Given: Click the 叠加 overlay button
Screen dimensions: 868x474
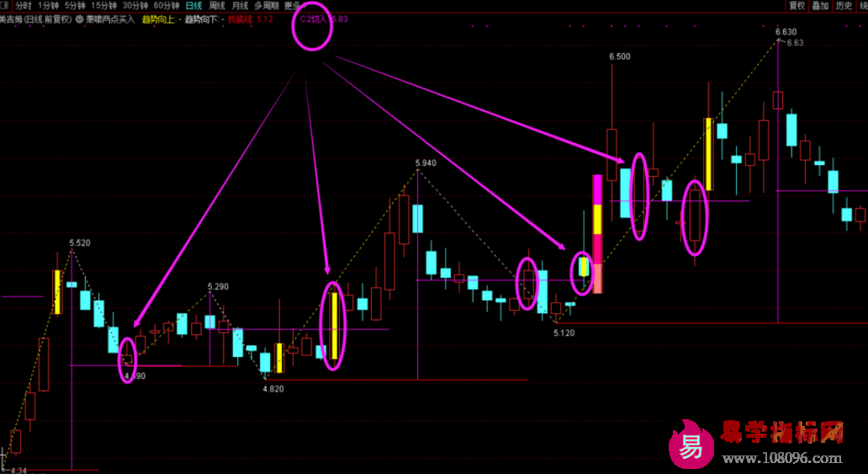Looking at the screenshot, I should [820, 5].
